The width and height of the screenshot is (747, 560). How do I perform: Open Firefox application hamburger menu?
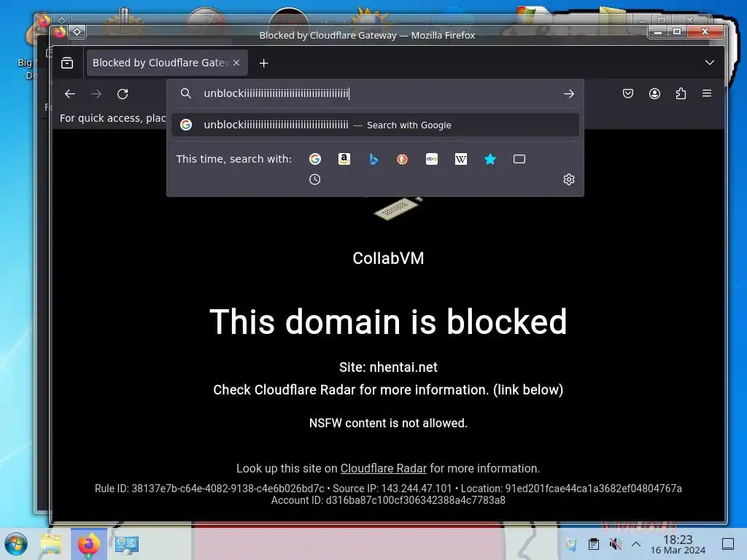707,94
